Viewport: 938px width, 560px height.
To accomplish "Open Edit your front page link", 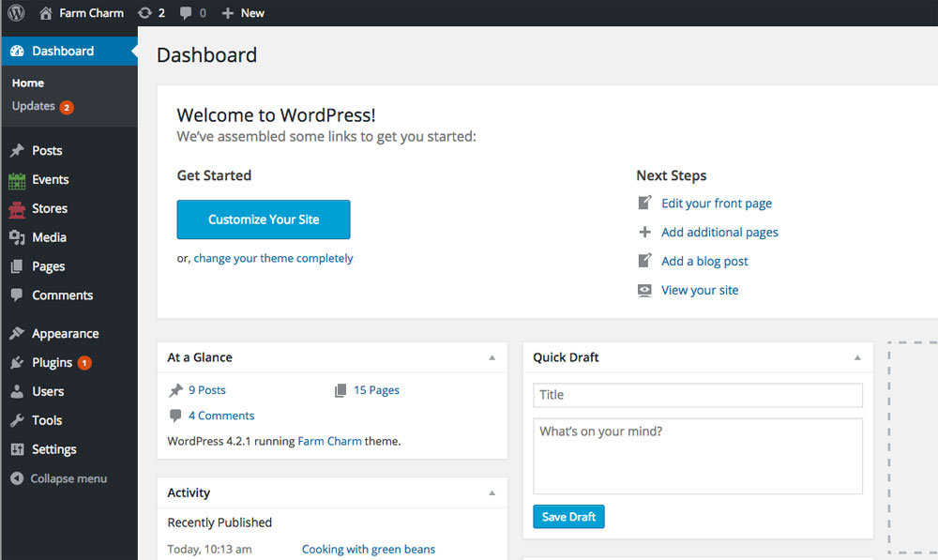I will pyautogui.click(x=716, y=204).
